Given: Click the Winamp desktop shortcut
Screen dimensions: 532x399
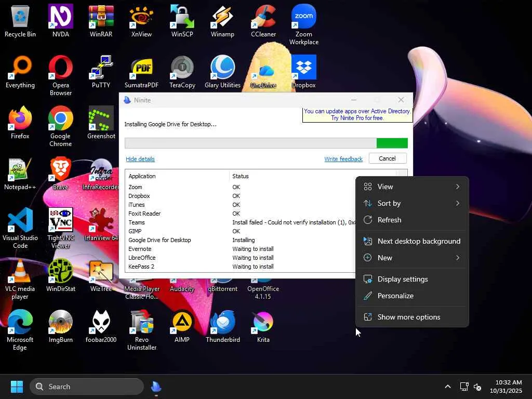Looking at the screenshot, I should click(222, 21).
